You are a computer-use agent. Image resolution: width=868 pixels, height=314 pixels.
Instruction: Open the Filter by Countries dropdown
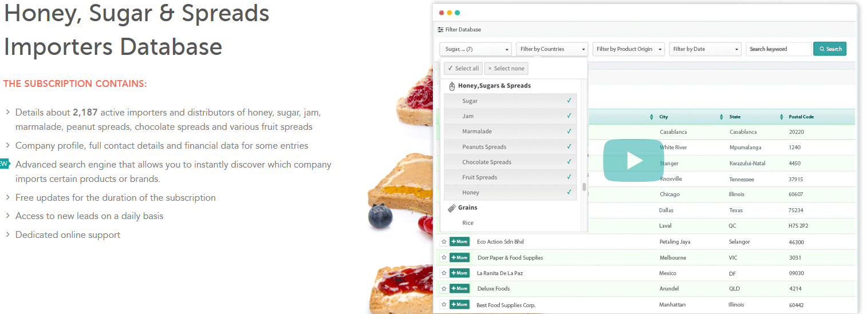point(552,49)
